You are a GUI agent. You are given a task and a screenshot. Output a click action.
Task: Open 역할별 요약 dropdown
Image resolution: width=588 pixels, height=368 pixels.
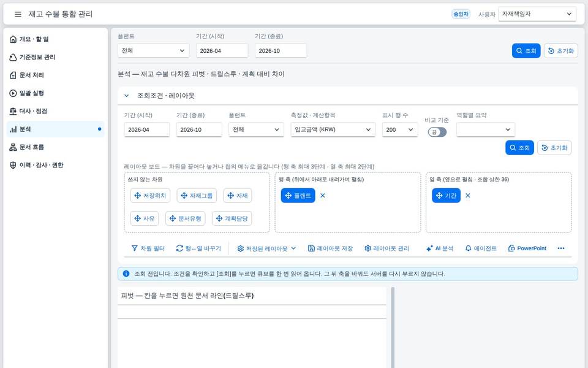[x=486, y=129]
